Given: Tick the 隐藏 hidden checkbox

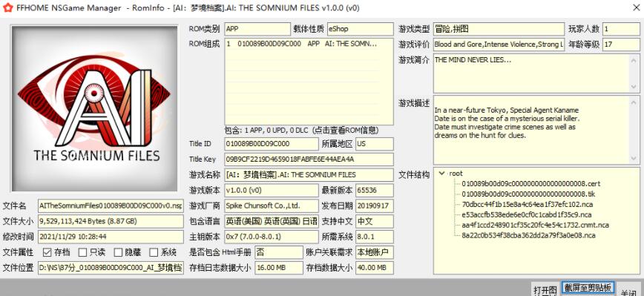Looking at the screenshot, I should click(x=118, y=252).
